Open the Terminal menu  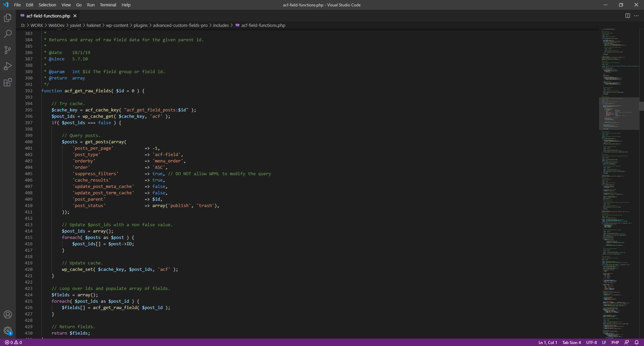pos(108,5)
